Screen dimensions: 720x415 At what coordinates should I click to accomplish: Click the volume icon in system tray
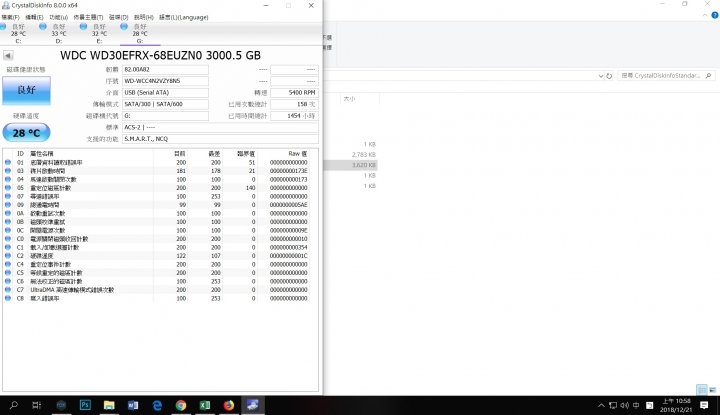pyautogui.click(x=624, y=405)
